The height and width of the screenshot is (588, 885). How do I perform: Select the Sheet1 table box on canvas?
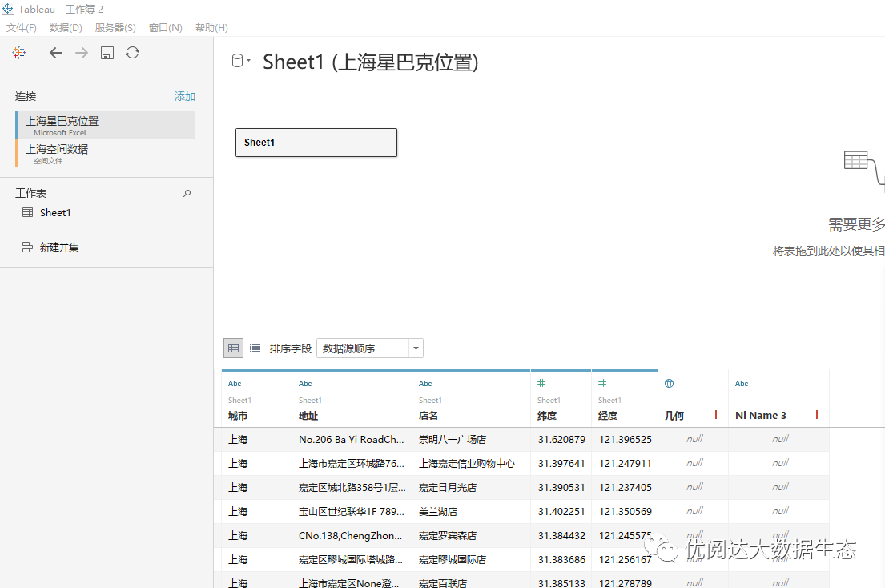click(x=316, y=143)
